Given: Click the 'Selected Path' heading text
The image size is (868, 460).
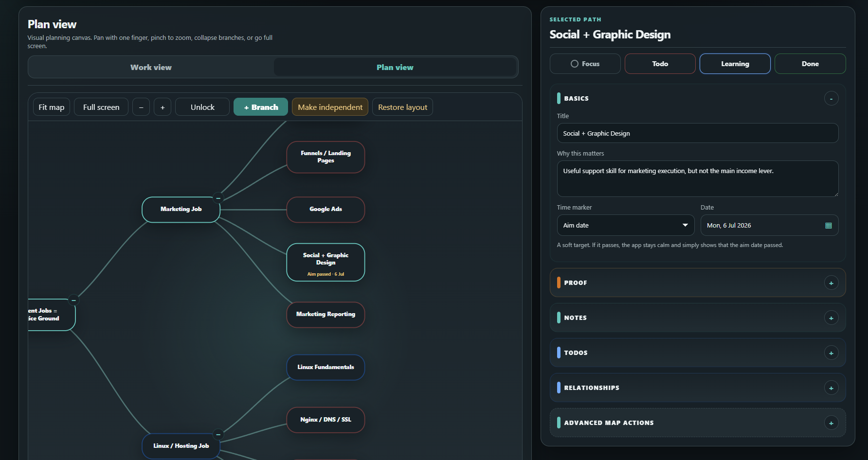Looking at the screenshot, I should point(575,19).
